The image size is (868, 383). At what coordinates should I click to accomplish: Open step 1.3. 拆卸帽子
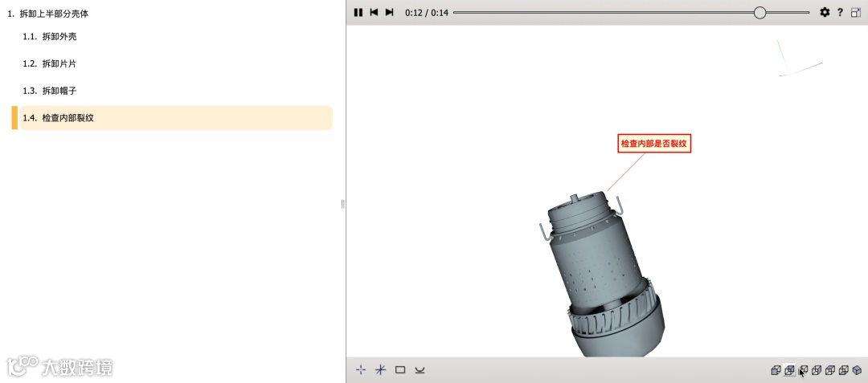pos(50,91)
